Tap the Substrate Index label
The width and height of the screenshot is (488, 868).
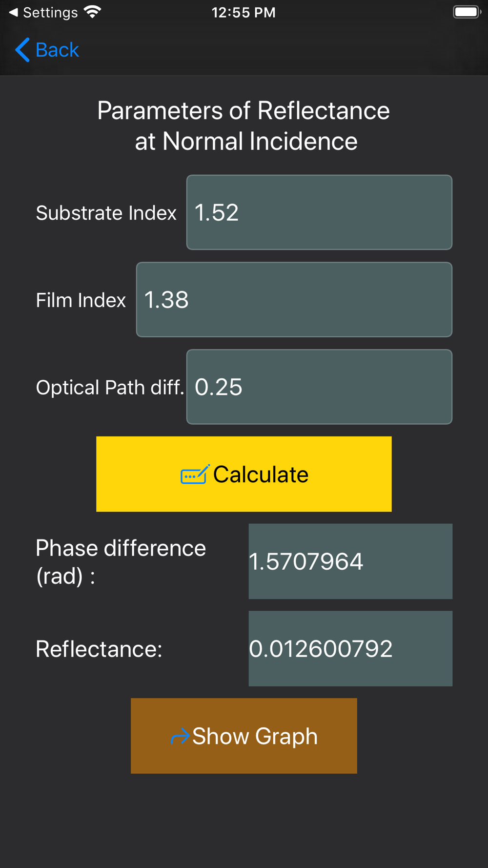[x=106, y=213]
